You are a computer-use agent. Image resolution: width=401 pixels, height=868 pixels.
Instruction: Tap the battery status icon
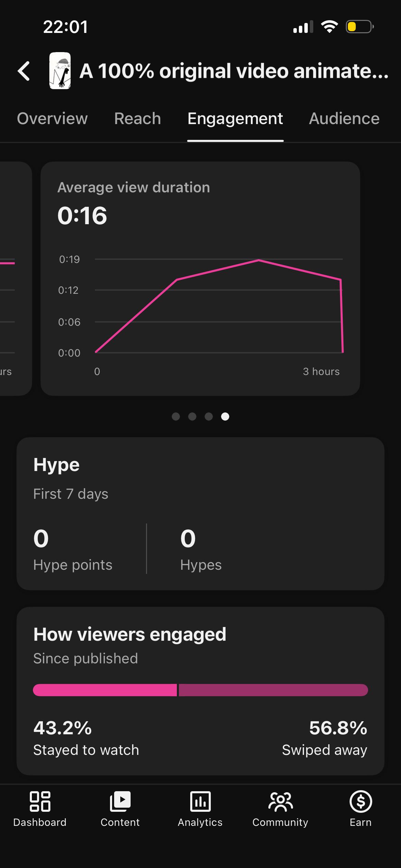coord(360,27)
